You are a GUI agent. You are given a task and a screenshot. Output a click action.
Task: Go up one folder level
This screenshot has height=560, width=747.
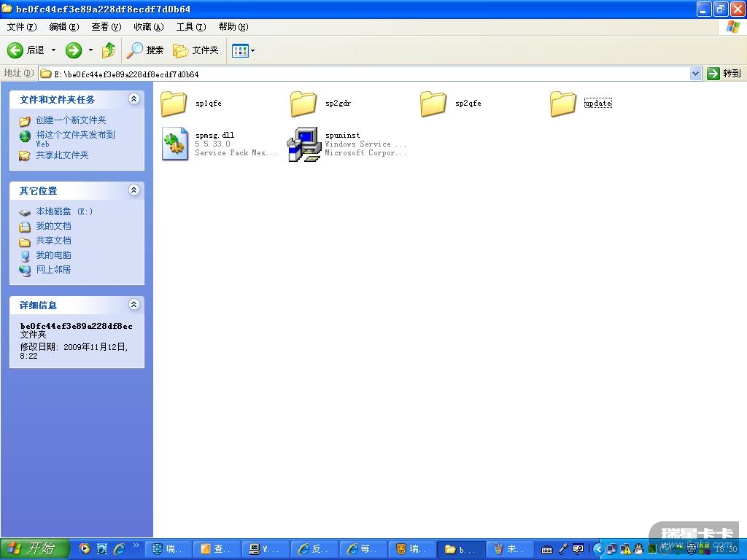coord(109,50)
